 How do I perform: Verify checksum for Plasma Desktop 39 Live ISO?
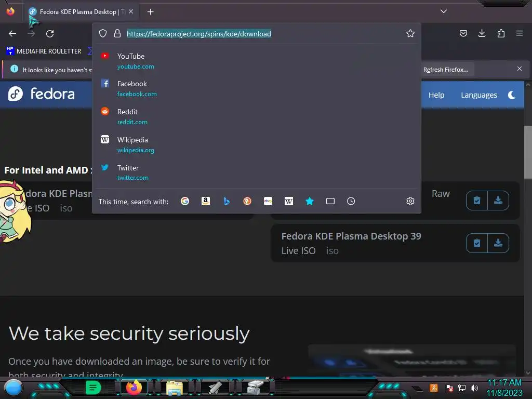point(477,243)
